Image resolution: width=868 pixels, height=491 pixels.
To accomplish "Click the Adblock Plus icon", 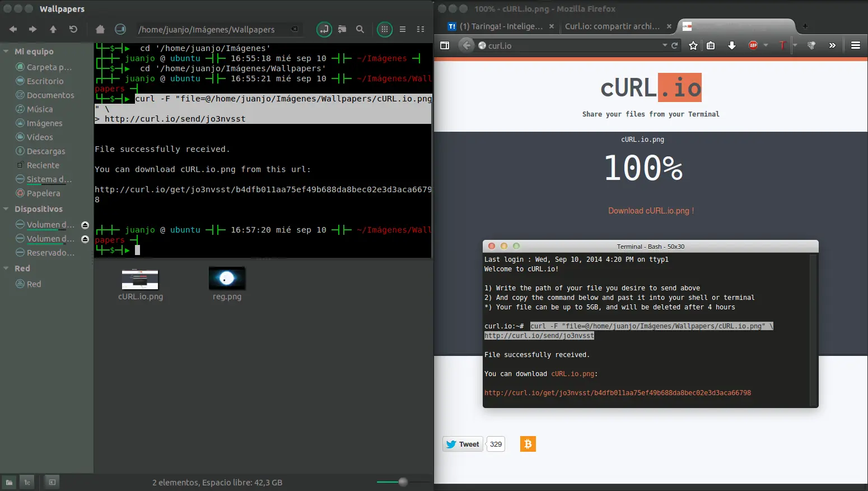I will coord(753,45).
